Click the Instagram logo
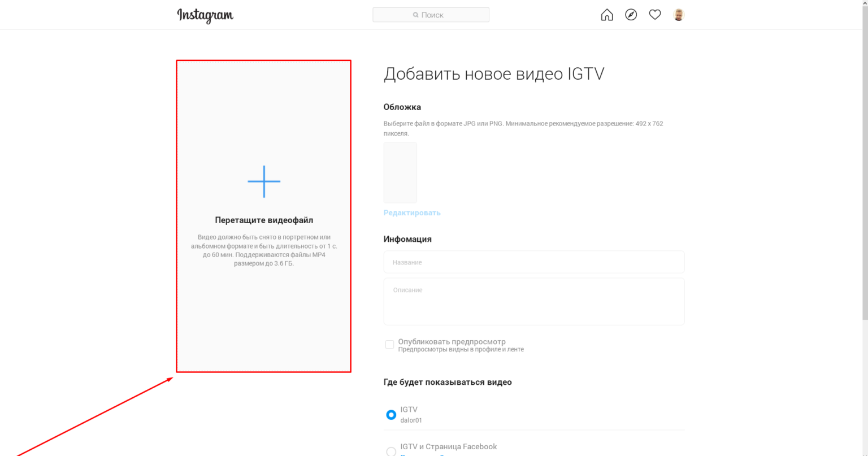868x456 pixels. point(205,15)
